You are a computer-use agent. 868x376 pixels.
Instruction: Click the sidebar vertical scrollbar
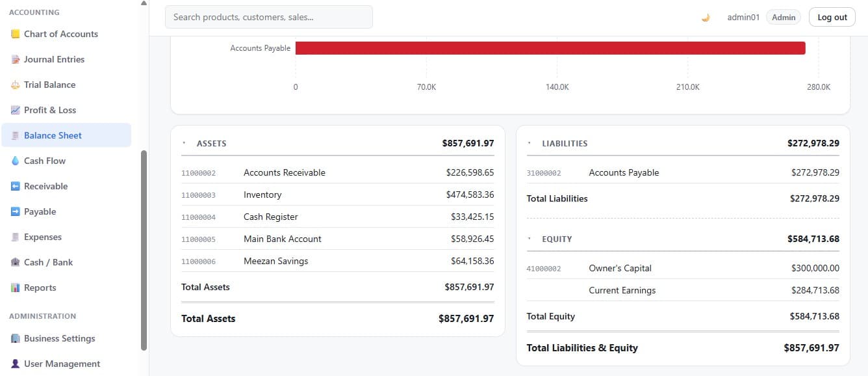coord(144,250)
